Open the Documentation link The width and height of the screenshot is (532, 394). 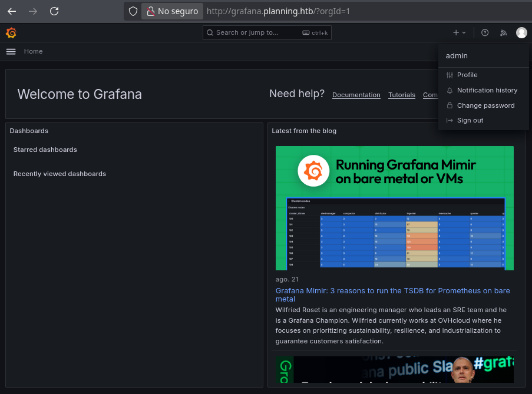(356, 95)
